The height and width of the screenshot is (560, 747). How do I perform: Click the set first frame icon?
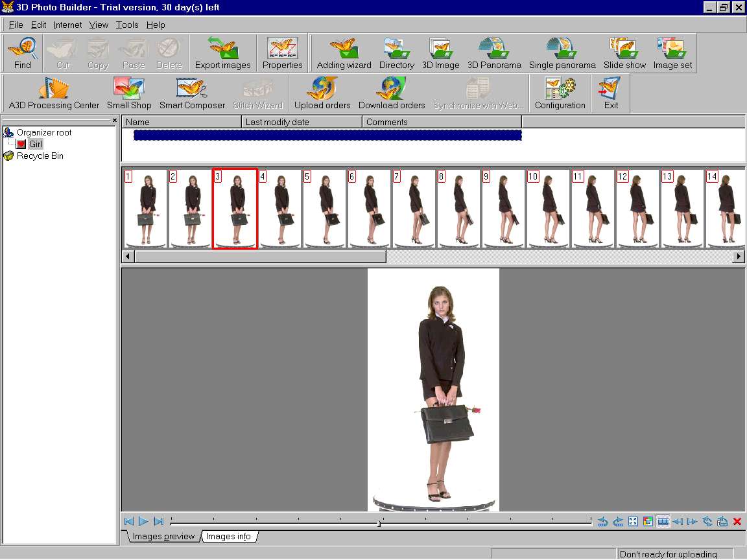(x=722, y=521)
